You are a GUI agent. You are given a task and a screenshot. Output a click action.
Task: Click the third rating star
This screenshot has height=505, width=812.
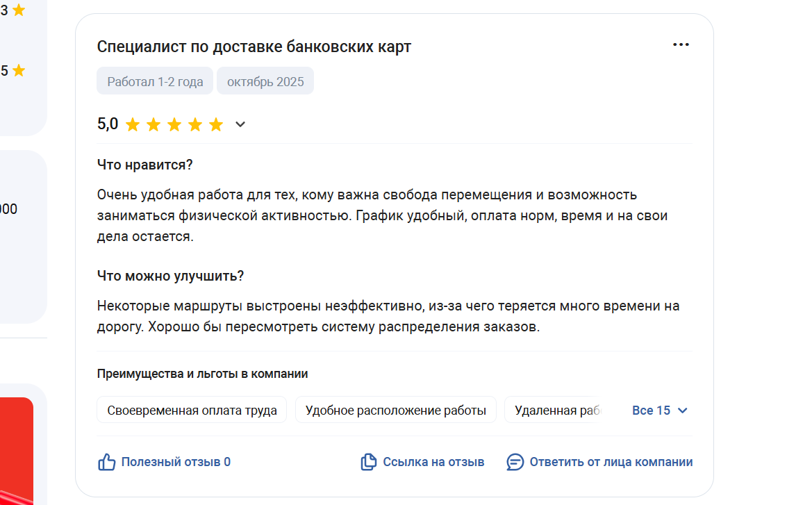click(x=174, y=125)
